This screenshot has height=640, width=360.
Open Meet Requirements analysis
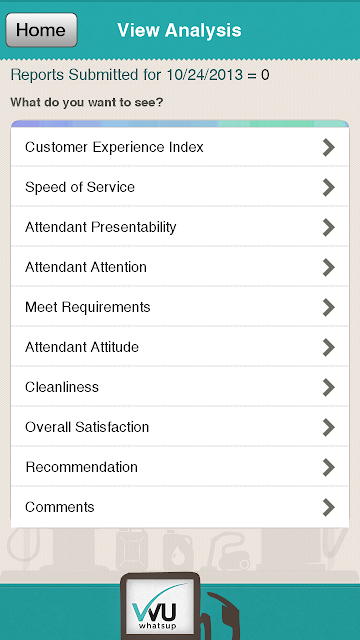pyautogui.click(x=180, y=307)
